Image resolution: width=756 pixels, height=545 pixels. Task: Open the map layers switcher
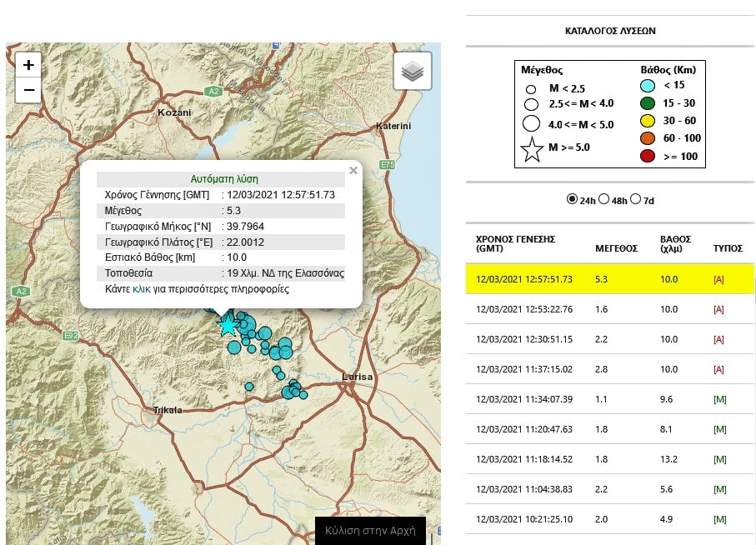(x=413, y=72)
